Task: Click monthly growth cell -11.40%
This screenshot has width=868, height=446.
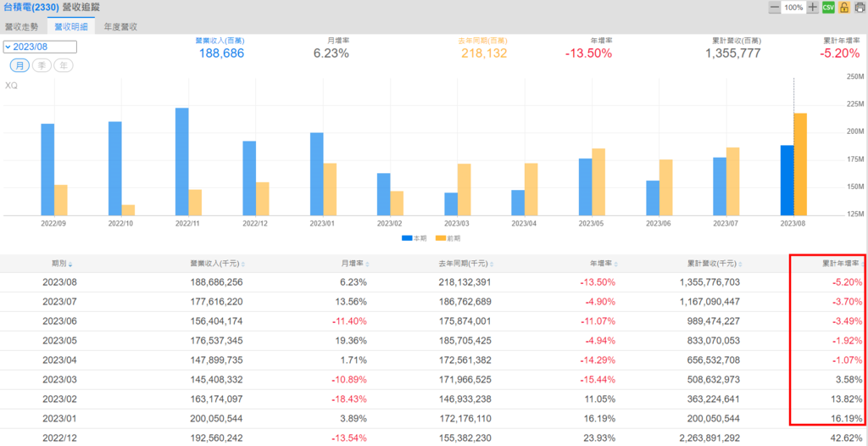Action: [348, 321]
